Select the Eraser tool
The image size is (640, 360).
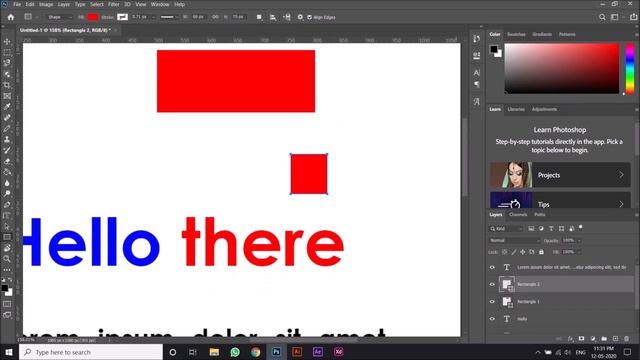click(x=7, y=161)
